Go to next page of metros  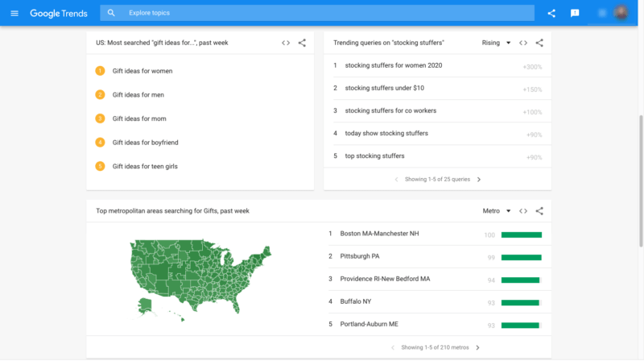[x=477, y=348]
